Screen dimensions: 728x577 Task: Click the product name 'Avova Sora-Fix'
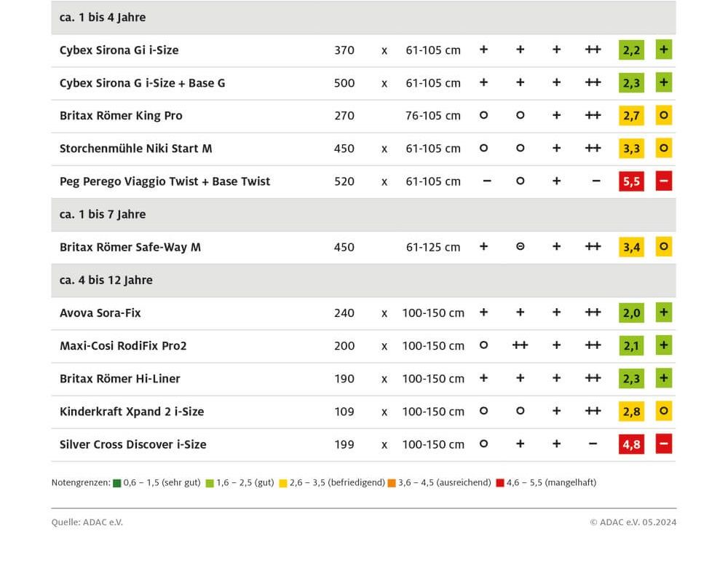click(100, 313)
